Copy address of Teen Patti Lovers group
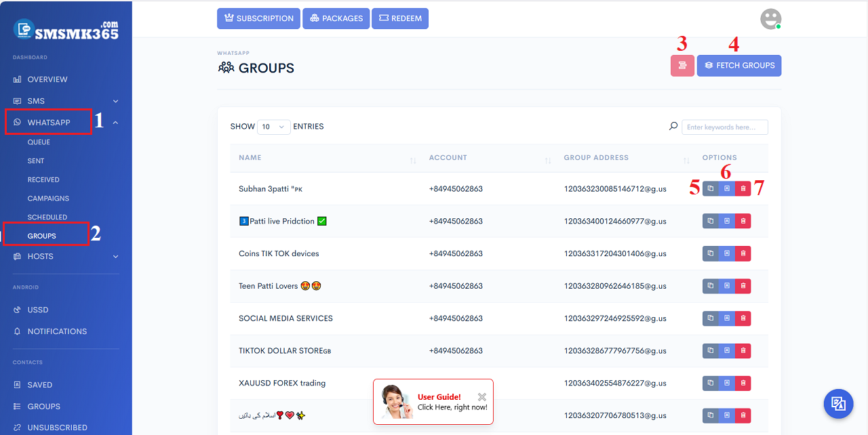This screenshot has width=868, height=435. coord(710,286)
